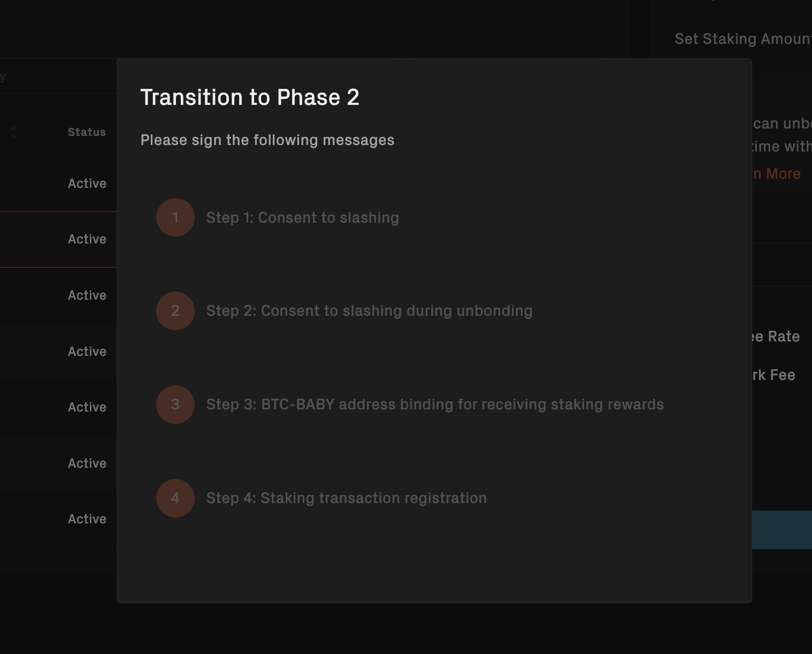This screenshot has width=812, height=654.
Task: Click the Fee Rate label
Action: (776, 337)
